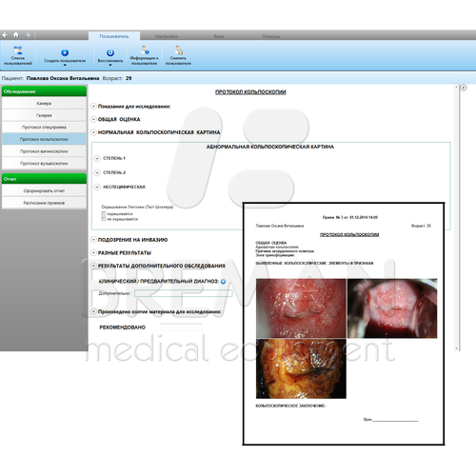The width and height of the screenshot is (476, 476).
Task: Click the report header with date 01.12.2014
Action: [x=350, y=217]
